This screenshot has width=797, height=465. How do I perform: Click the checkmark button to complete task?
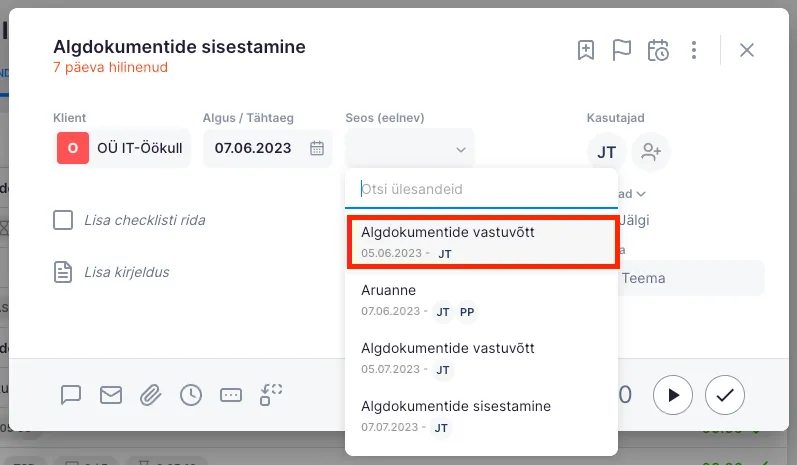725,395
